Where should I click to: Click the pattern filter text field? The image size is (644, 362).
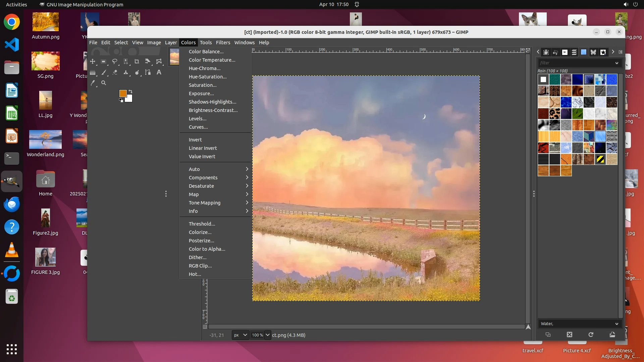tap(575, 63)
